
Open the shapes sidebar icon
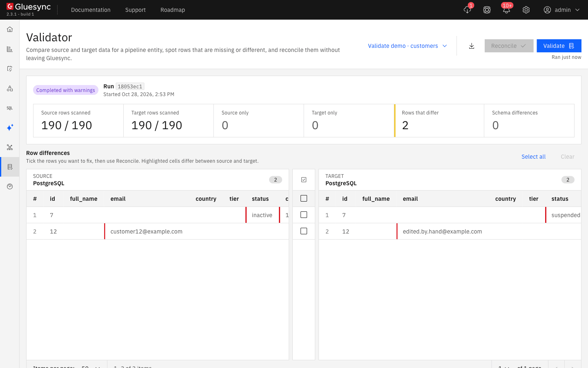[x=10, y=88]
